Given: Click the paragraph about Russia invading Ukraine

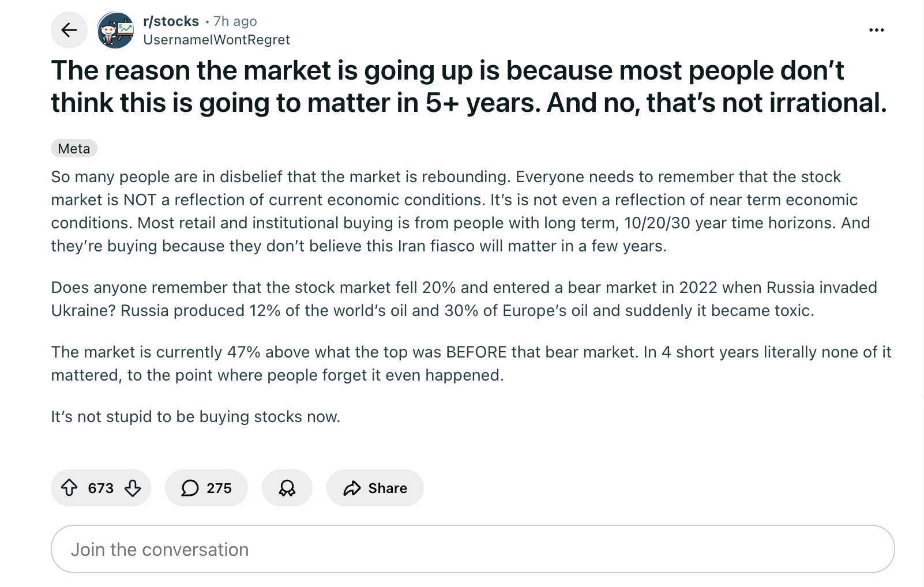Looking at the screenshot, I should (x=464, y=299).
